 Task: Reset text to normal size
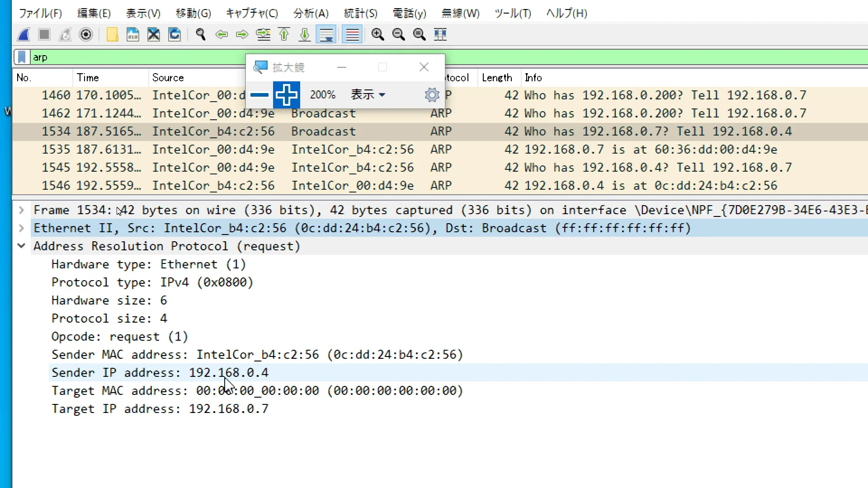[x=419, y=34]
